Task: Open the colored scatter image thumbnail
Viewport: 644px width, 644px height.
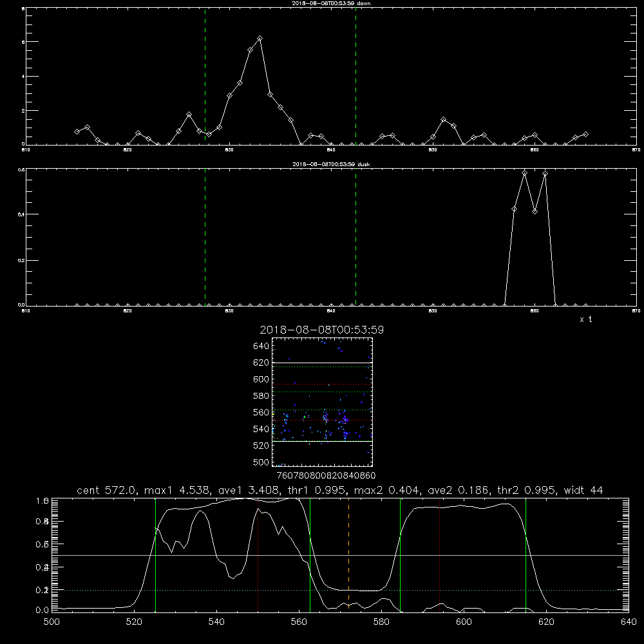Action: click(x=322, y=402)
